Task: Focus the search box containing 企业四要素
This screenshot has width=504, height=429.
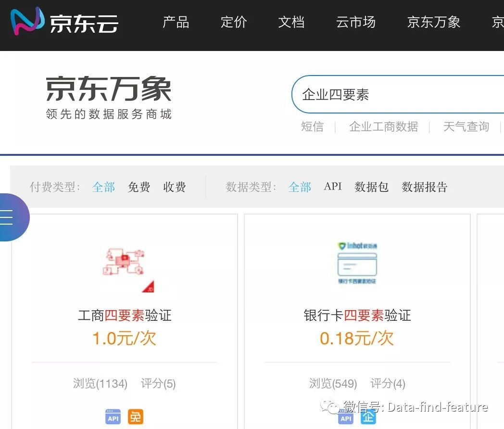Action: tap(398, 94)
